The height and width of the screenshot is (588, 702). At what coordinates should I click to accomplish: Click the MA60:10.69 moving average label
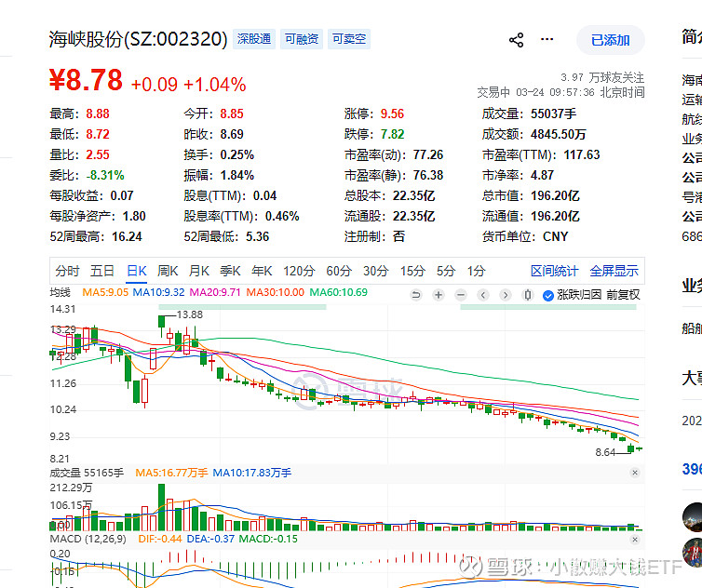(x=339, y=293)
